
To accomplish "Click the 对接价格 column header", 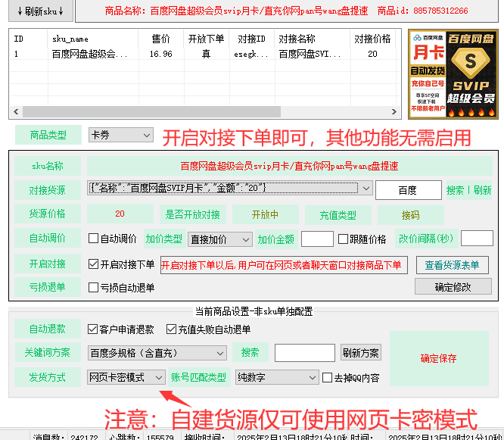I will [372, 39].
